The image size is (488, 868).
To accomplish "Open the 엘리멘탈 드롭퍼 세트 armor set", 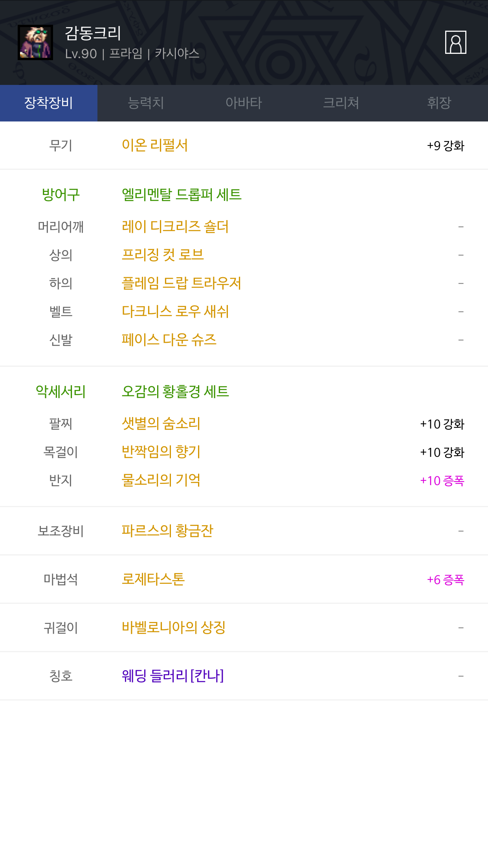I will coord(182,195).
